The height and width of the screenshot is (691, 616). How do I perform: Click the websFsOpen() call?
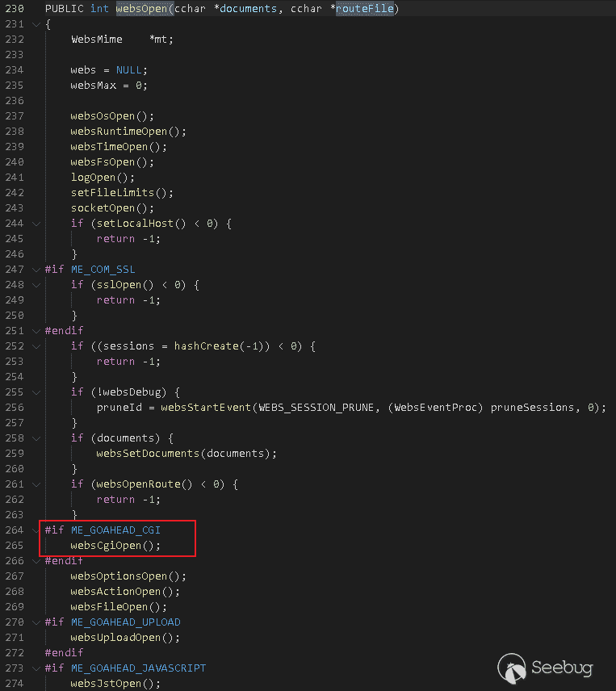(112, 162)
